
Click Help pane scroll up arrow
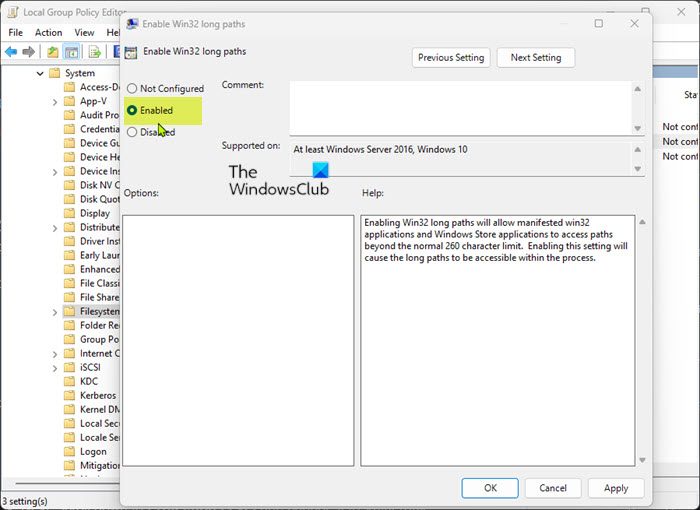pyautogui.click(x=642, y=222)
